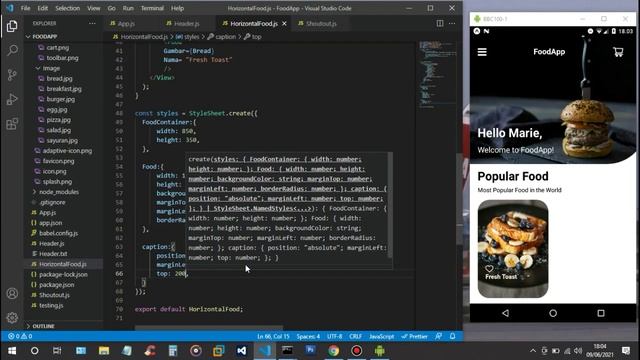Open the Run and Debug view
The height and width of the screenshot is (360, 640).
coord(12,99)
